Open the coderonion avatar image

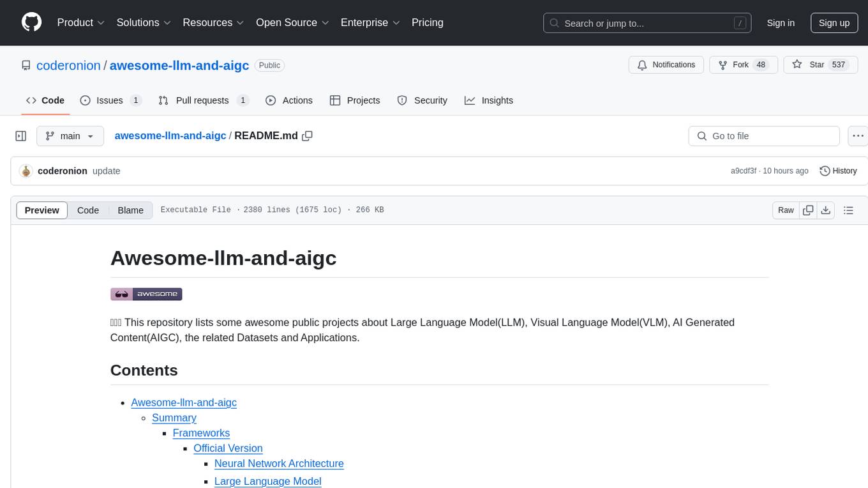(x=26, y=171)
